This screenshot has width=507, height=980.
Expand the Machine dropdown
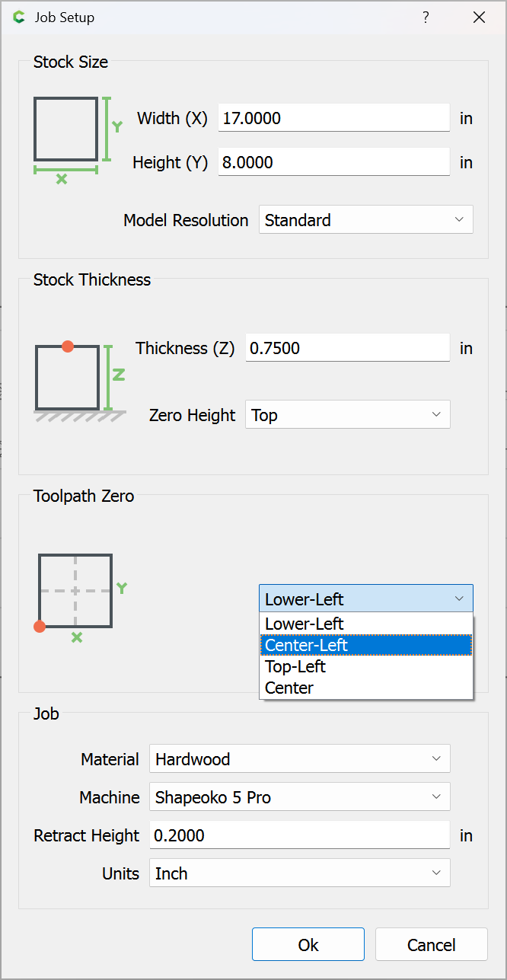tap(299, 797)
